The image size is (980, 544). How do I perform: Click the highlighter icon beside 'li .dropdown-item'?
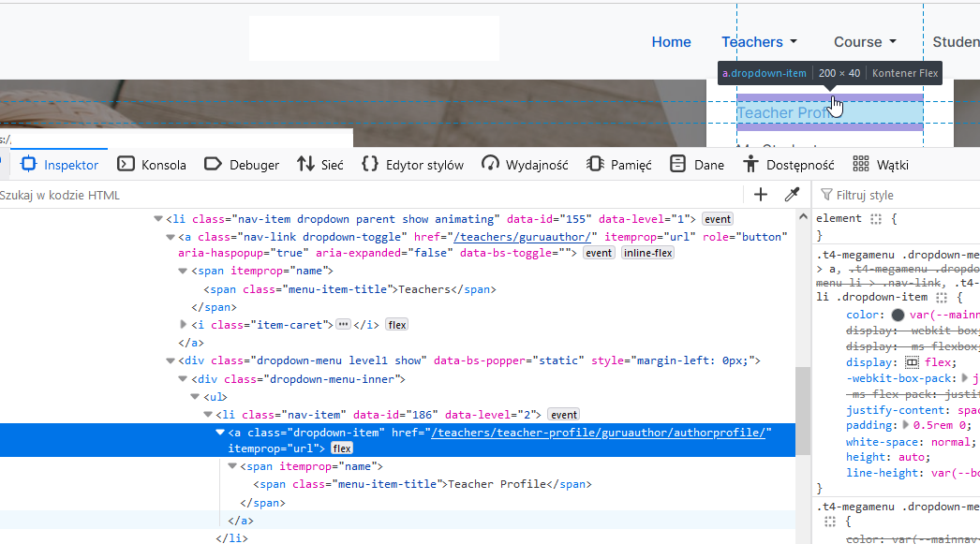coord(942,297)
